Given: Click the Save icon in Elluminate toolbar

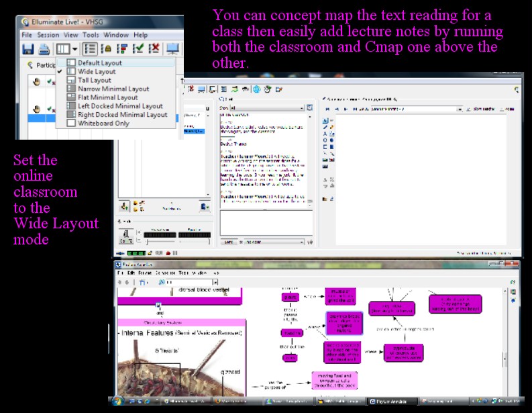Looking at the screenshot, I should click(28, 49).
